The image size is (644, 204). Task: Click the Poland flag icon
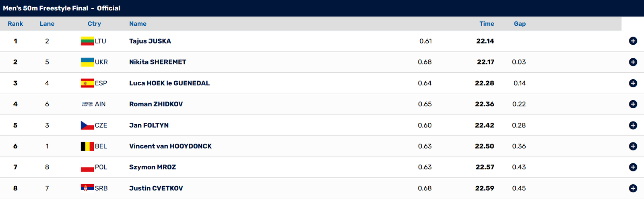[x=87, y=167]
